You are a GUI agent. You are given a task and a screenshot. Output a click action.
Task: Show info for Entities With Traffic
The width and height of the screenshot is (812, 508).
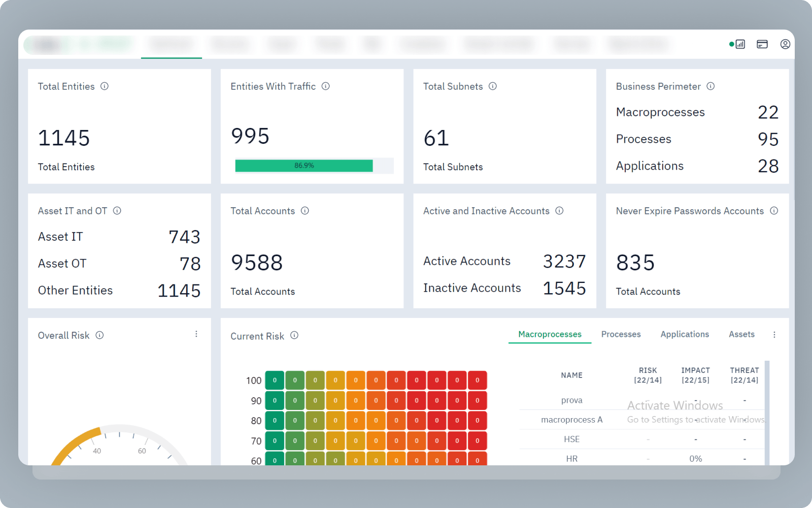tap(326, 86)
